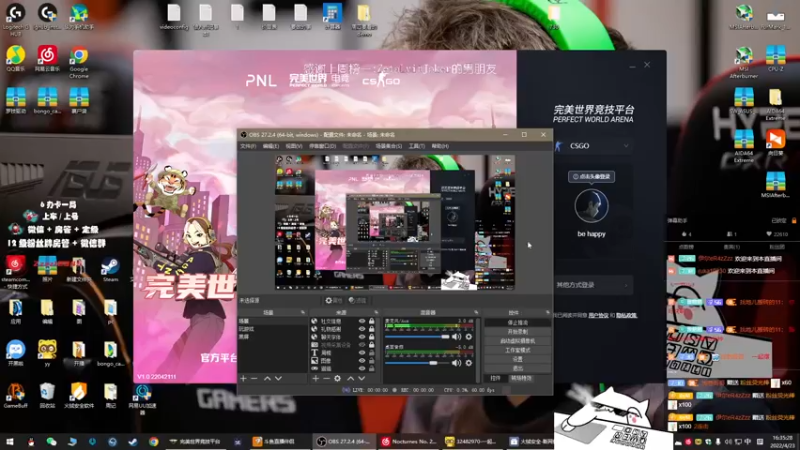Screen dimensions: 800x450
Task: Click the OBS preview canvas
Action: pyautogui.click(x=395, y=222)
